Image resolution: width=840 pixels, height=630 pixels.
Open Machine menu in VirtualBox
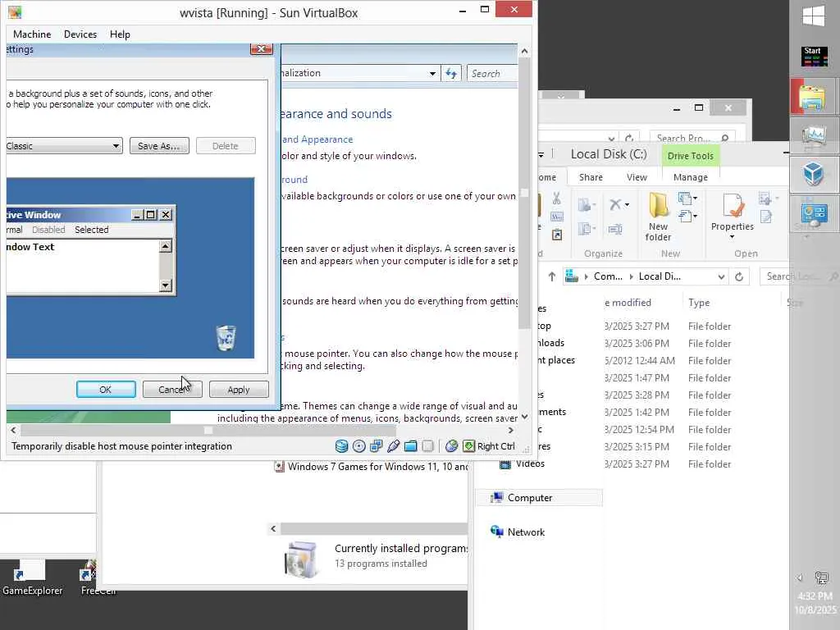point(32,34)
